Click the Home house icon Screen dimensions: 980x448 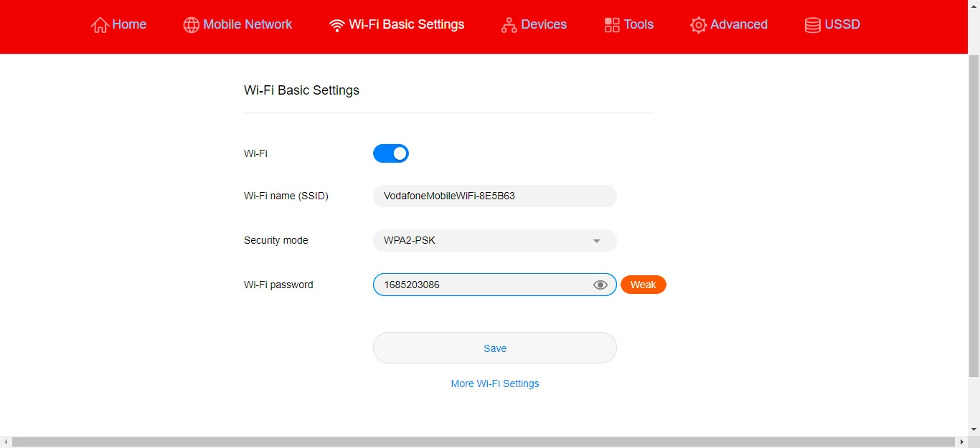pos(100,25)
